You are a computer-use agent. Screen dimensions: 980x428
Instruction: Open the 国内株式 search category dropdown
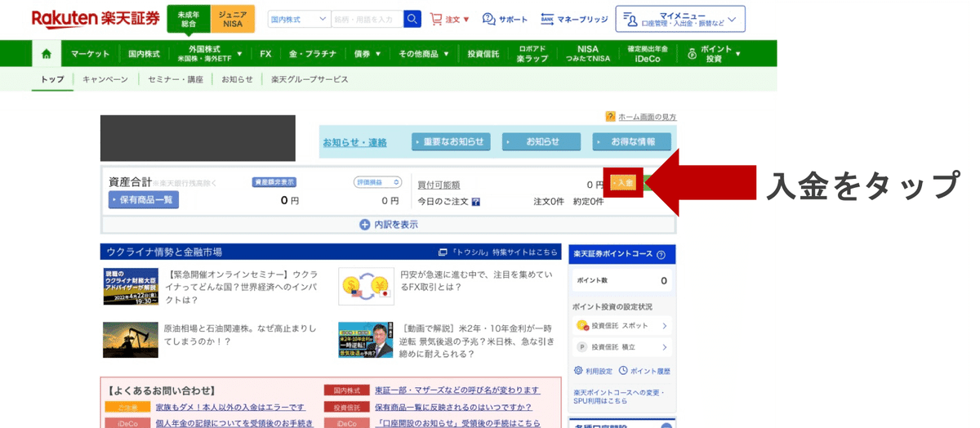coord(299,19)
